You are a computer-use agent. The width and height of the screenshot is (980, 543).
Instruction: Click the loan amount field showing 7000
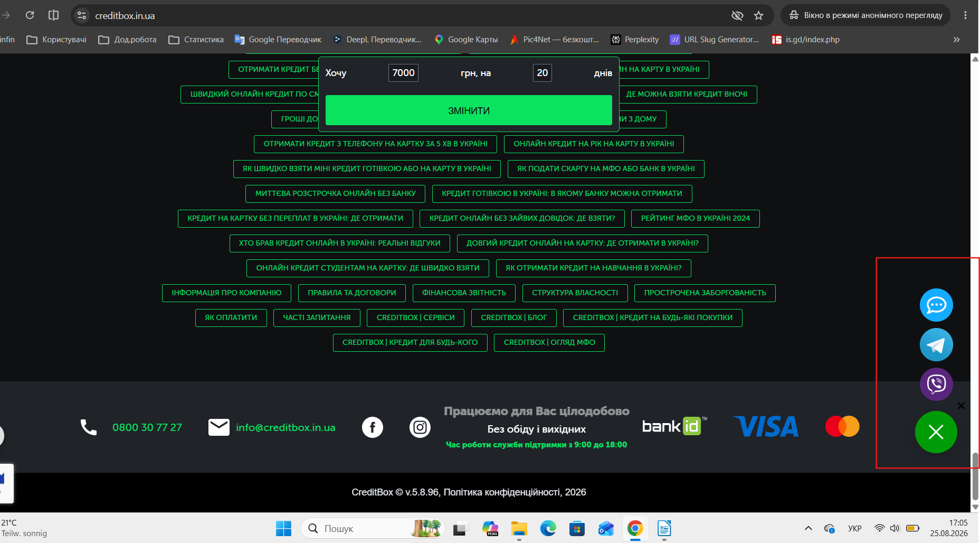(x=404, y=73)
